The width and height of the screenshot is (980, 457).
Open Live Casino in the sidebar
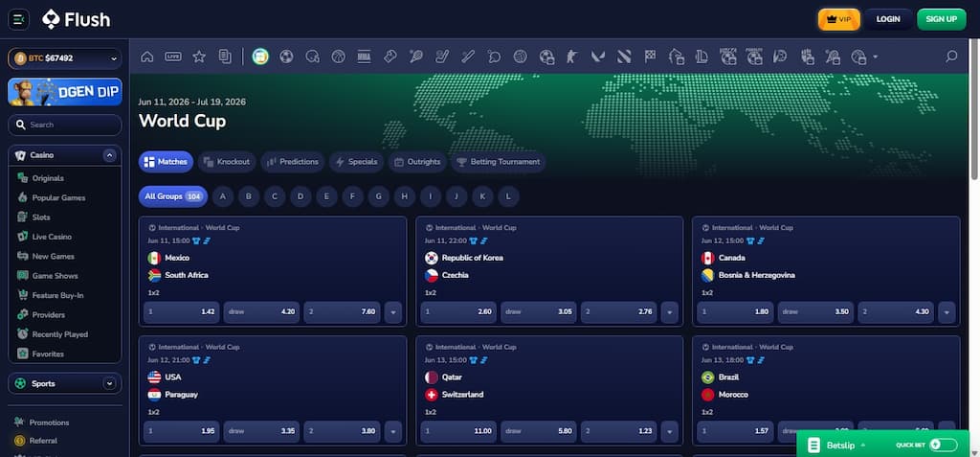(52, 237)
